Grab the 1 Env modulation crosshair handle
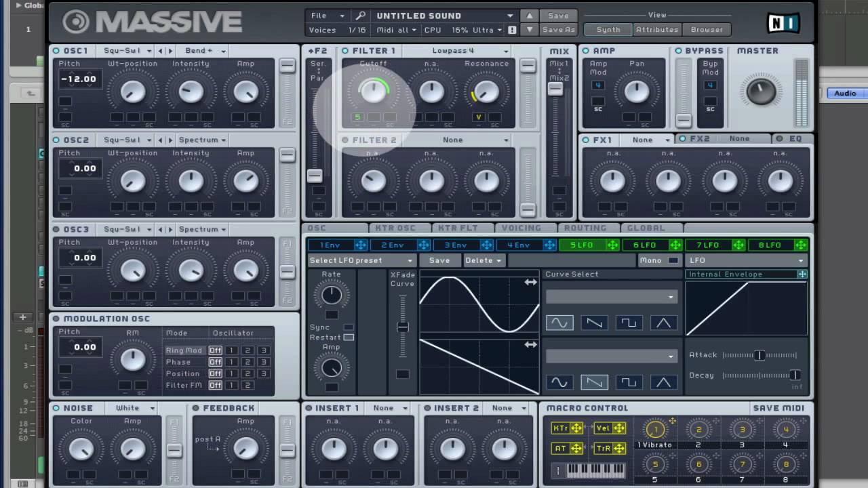The image size is (868, 488). 361,245
